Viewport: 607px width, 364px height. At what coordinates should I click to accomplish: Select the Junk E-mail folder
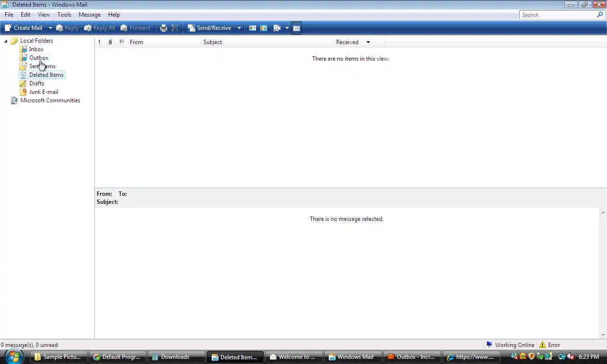44,92
